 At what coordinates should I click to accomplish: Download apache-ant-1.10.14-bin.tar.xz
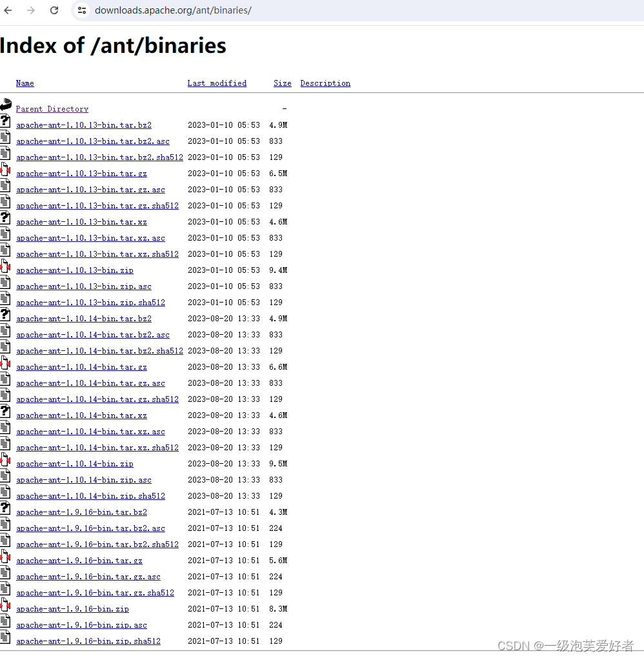click(81, 415)
